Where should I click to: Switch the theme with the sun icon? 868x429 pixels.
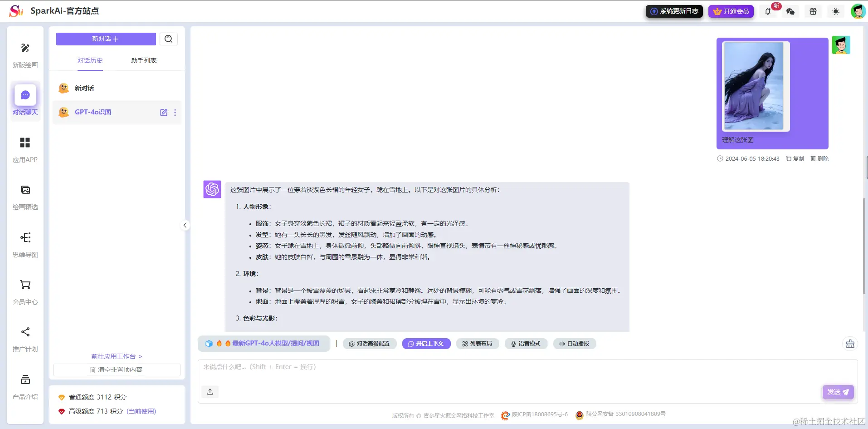[835, 11]
